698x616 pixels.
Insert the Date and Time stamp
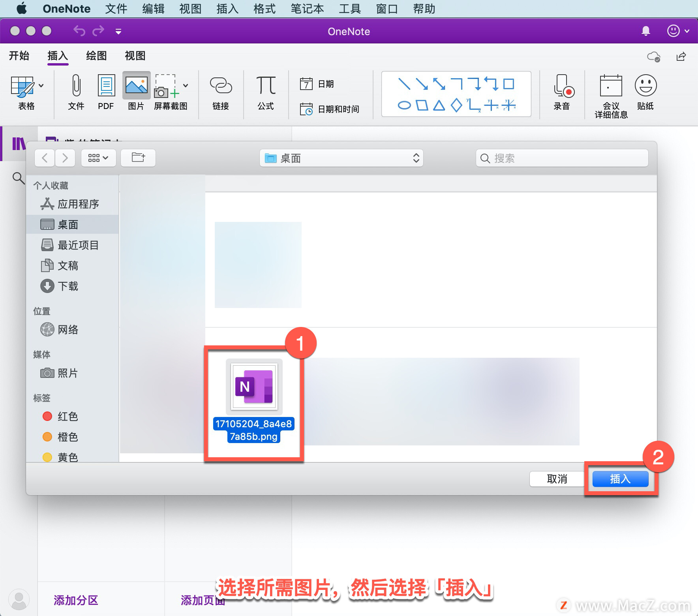tap(330, 109)
